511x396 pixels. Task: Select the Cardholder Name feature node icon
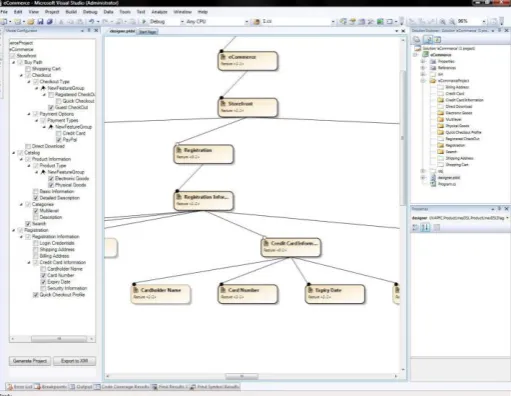tap(136, 290)
